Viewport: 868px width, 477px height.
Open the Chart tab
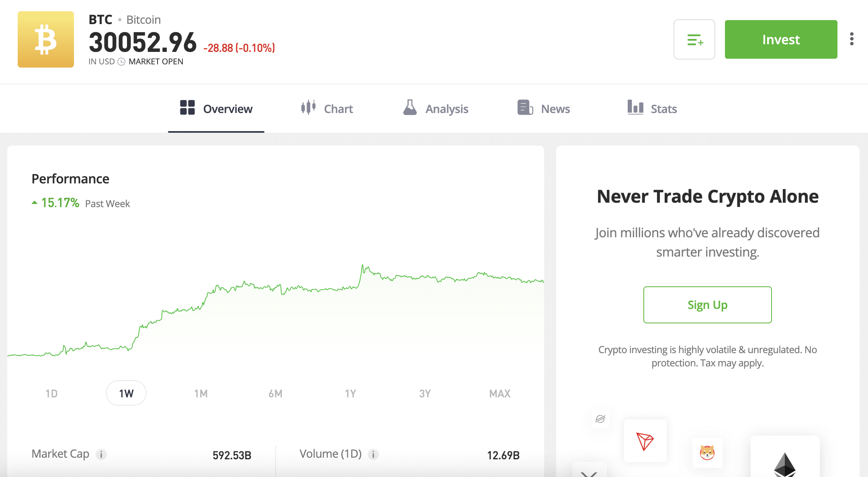pyautogui.click(x=327, y=109)
